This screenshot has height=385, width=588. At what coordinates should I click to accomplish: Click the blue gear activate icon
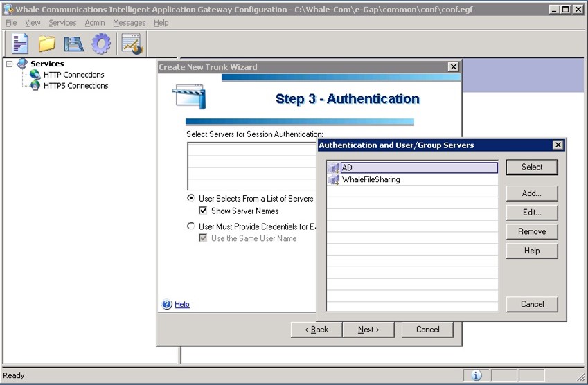coord(101,44)
